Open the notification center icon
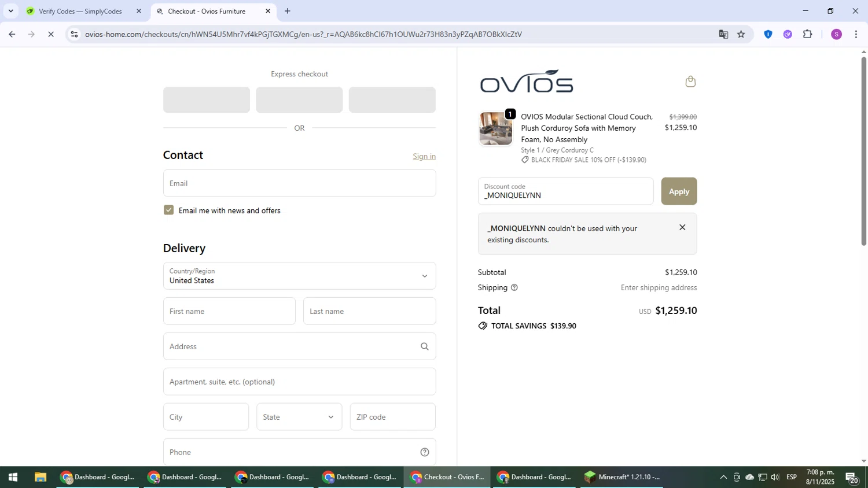Screen dimensions: 868x488 (x=852, y=478)
